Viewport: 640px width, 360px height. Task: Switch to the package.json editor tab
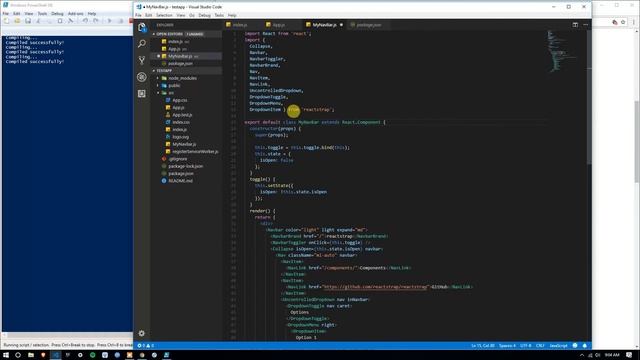(369, 25)
